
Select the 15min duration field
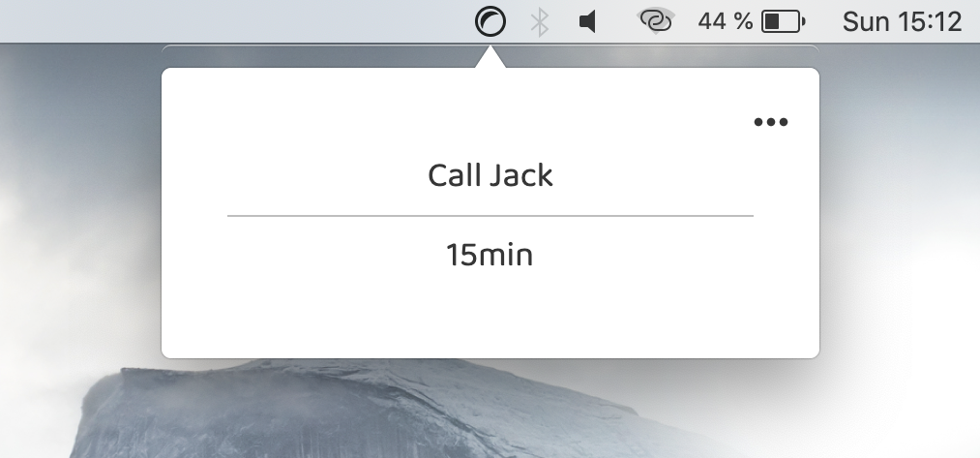(x=490, y=256)
